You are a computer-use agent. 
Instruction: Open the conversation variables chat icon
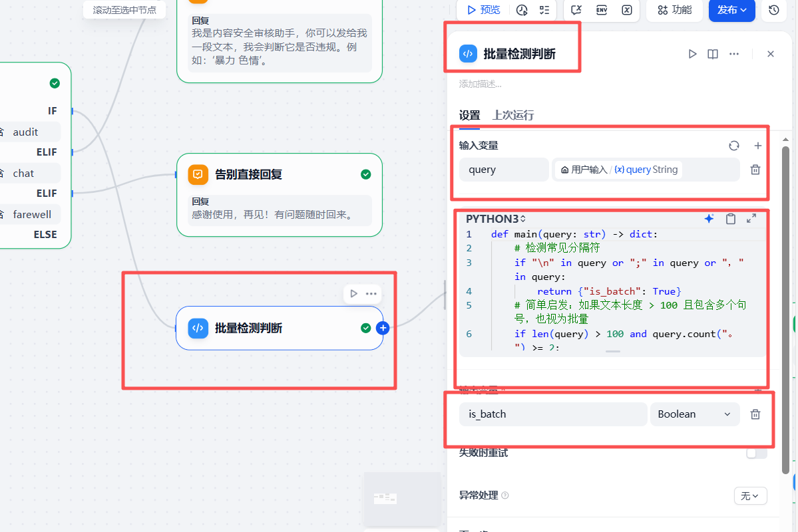pos(576,10)
